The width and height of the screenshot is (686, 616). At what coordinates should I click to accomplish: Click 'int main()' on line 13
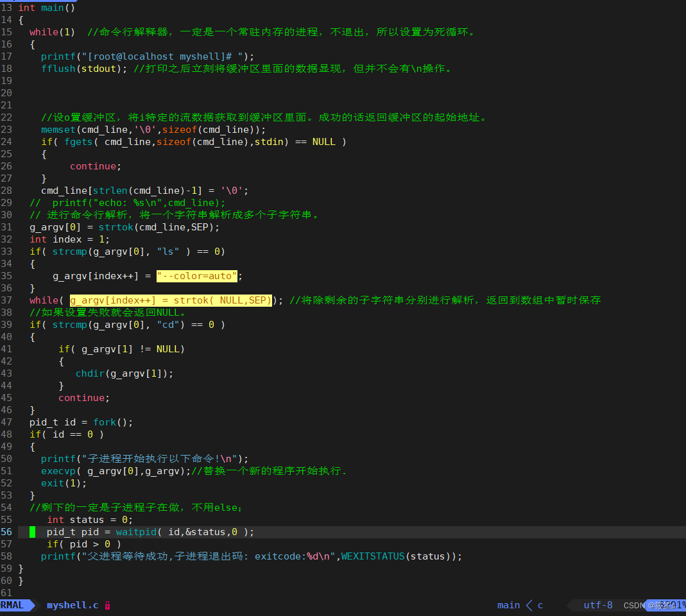click(x=47, y=8)
